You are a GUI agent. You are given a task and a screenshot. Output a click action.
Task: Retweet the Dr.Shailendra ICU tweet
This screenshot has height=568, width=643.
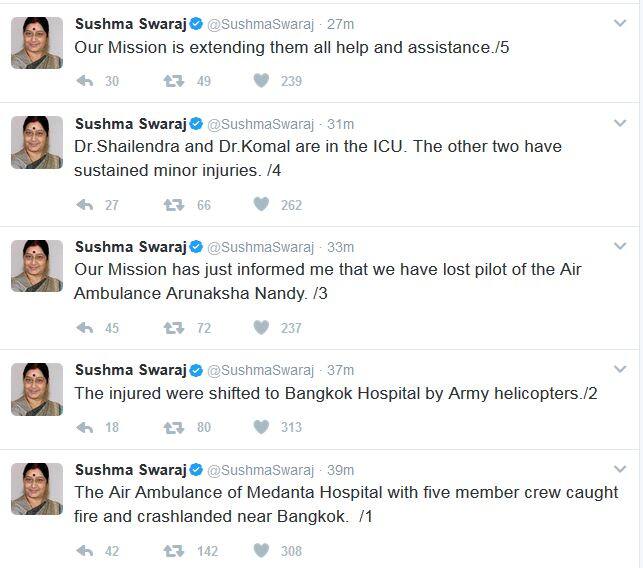point(173,205)
